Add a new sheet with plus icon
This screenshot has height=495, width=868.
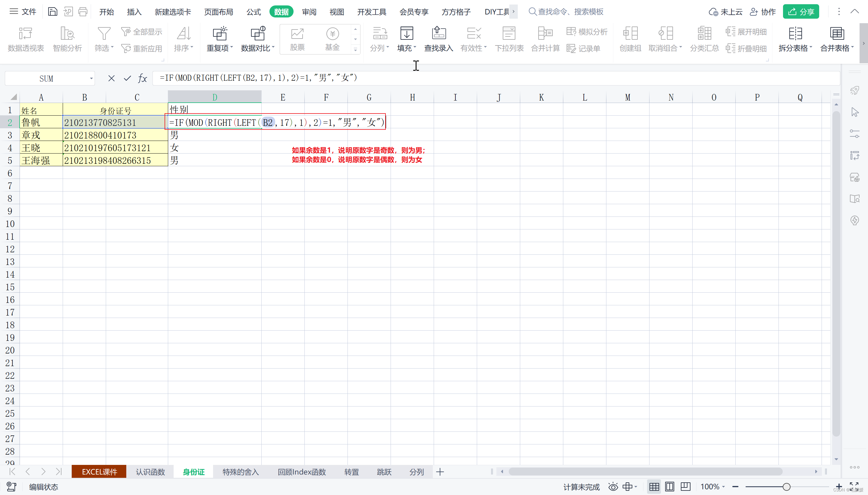[x=440, y=472]
